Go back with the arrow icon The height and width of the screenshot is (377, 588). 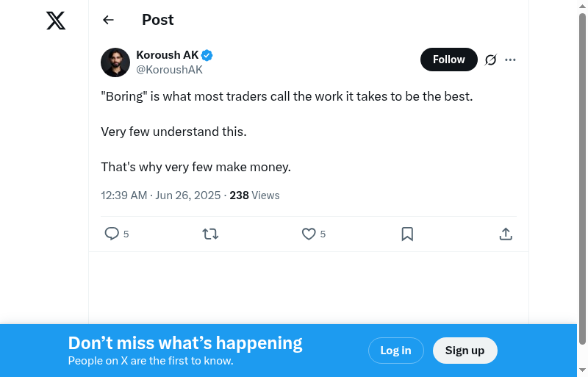pyautogui.click(x=109, y=20)
